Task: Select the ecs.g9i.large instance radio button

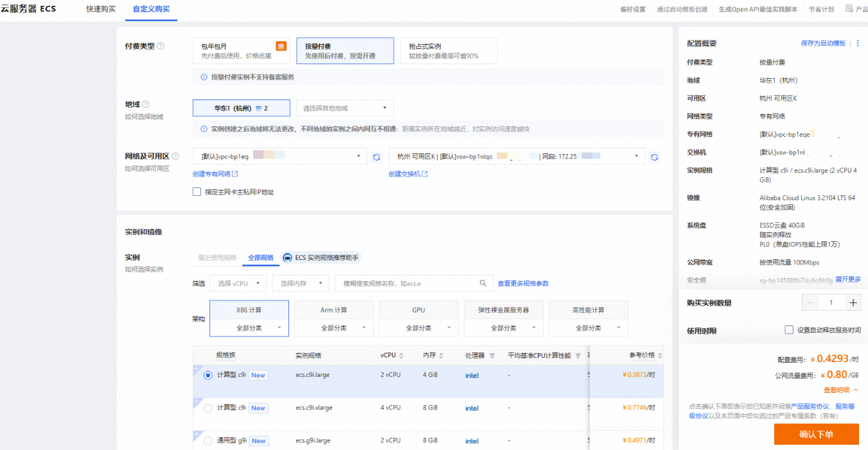Action: point(208,441)
